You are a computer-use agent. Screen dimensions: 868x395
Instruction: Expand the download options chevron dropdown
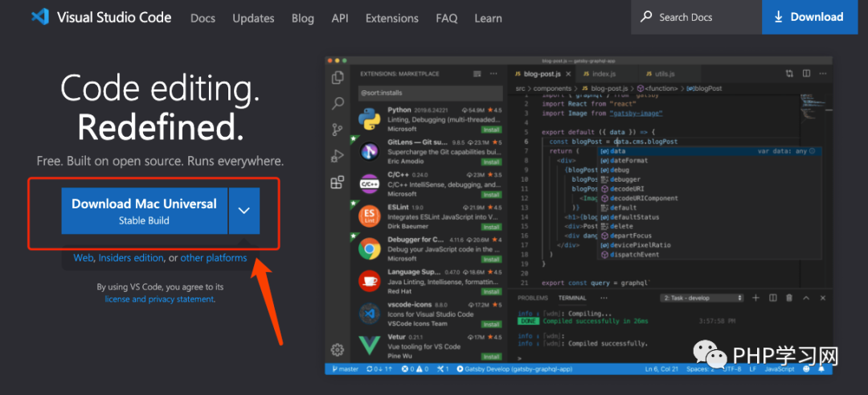click(244, 211)
